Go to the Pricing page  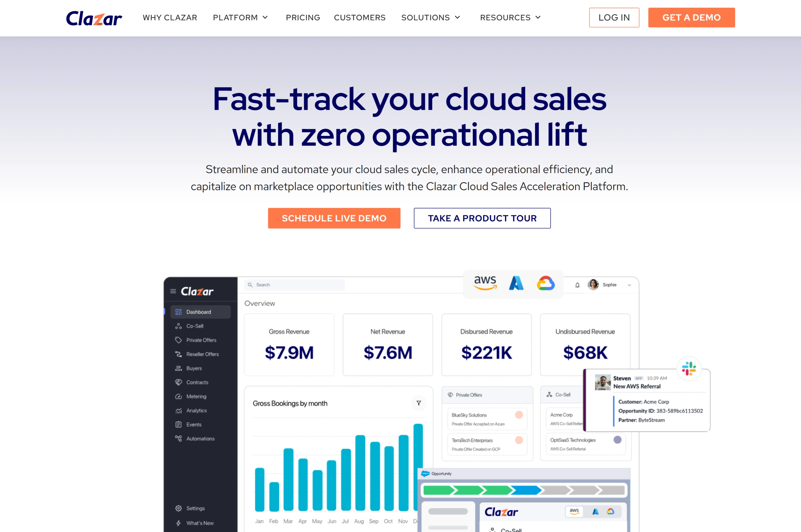click(x=303, y=18)
